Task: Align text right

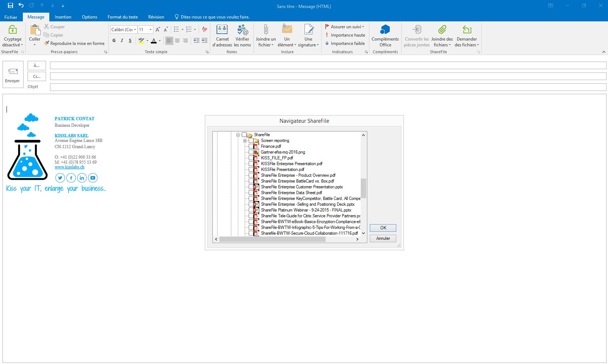Action: (x=185, y=41)
